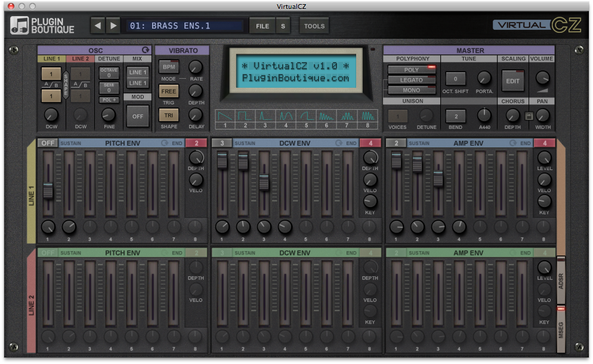This screenshot has width=593, height=364.
Task: Select the sawtooth waveform 1 icon
Action: (224, 116)
